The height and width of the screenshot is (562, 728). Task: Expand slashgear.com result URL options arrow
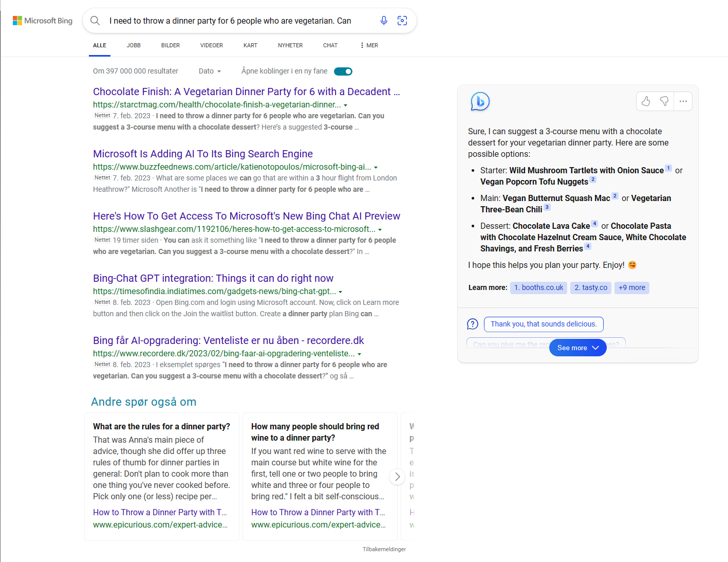click(x=380, y=230)
